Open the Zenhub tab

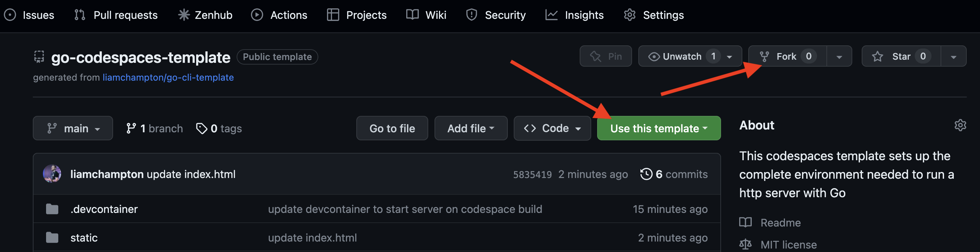(x=206, y=15)
